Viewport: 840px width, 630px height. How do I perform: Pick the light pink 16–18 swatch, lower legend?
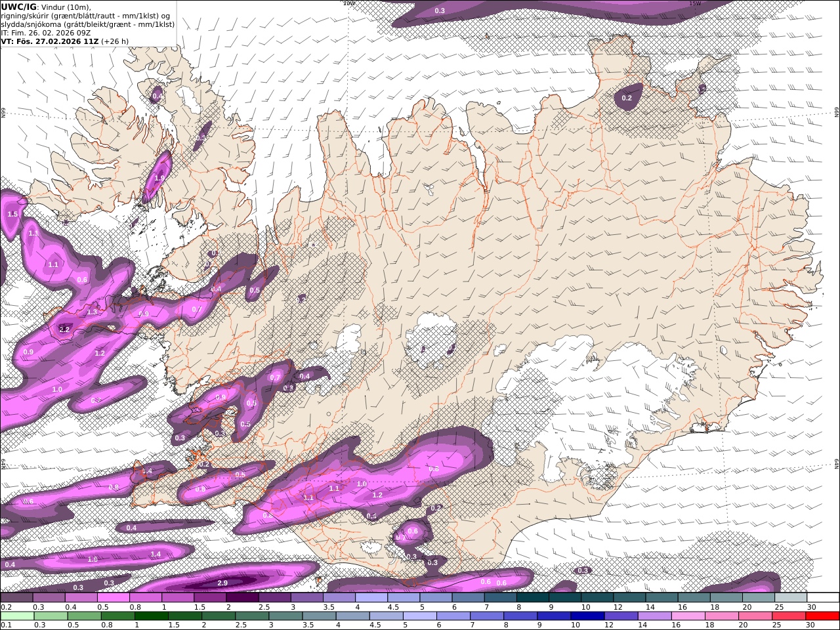click(688, 616)
